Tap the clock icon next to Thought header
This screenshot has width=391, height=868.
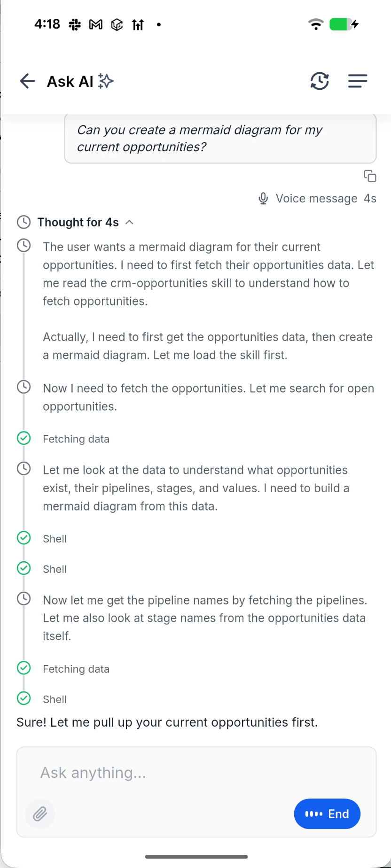[x=23, y=222]
